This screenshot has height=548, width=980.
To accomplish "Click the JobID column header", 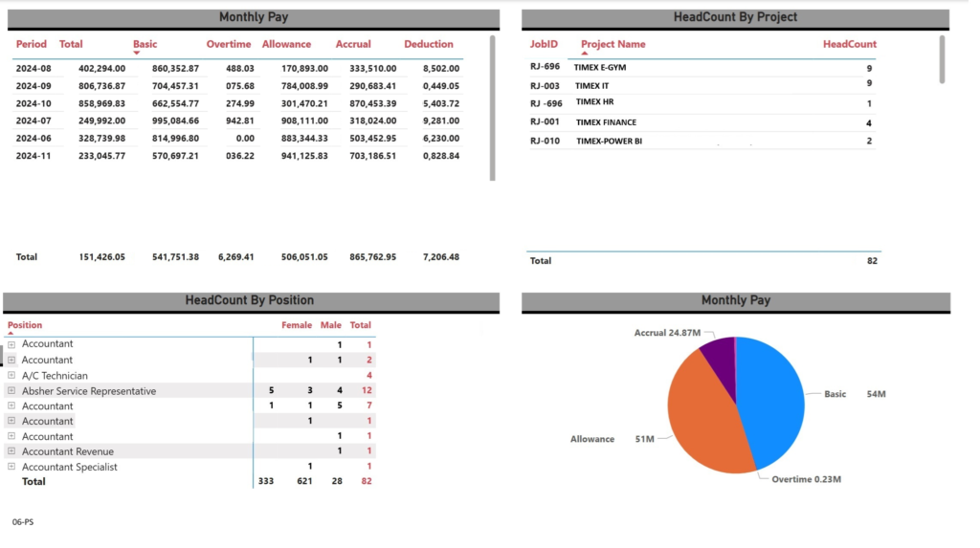I will point(544,44).
